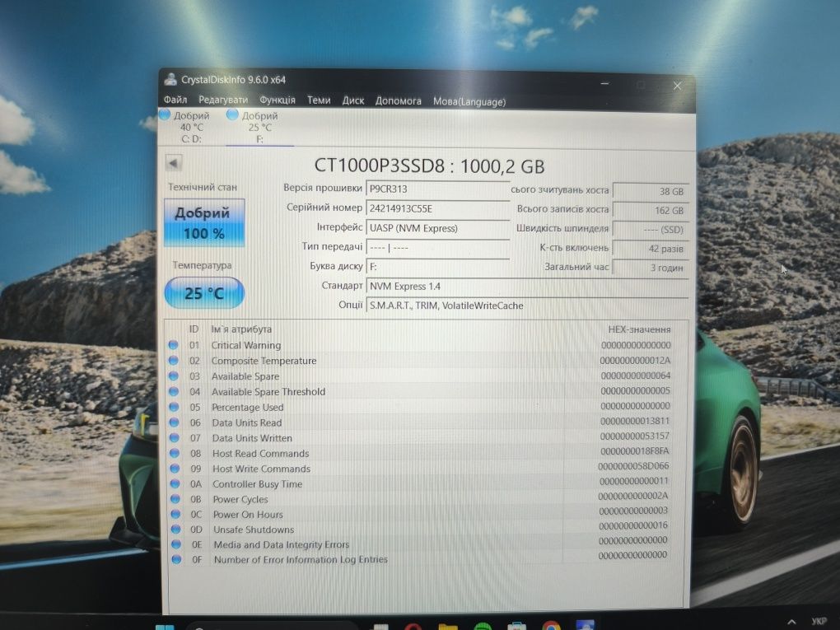The width and height of the screenshot is (840, 630).
Task: Select the Composite Temperature attribute name
Action: (264, 361)
